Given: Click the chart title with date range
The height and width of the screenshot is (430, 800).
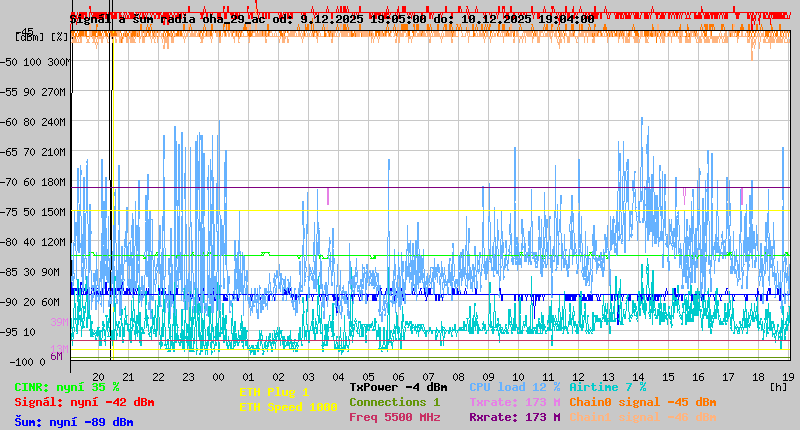Looking at the screenshot, I should pyautogui.click(x=332, y=18).
